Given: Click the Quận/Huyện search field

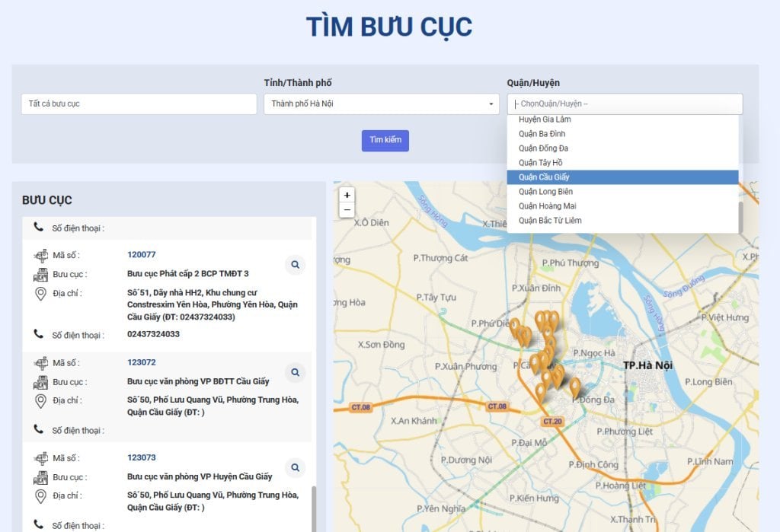Looking at the screenshot, I should 625,104.
